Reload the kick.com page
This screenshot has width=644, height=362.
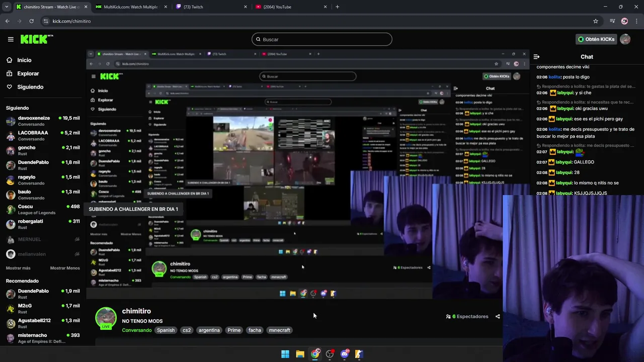31,21
